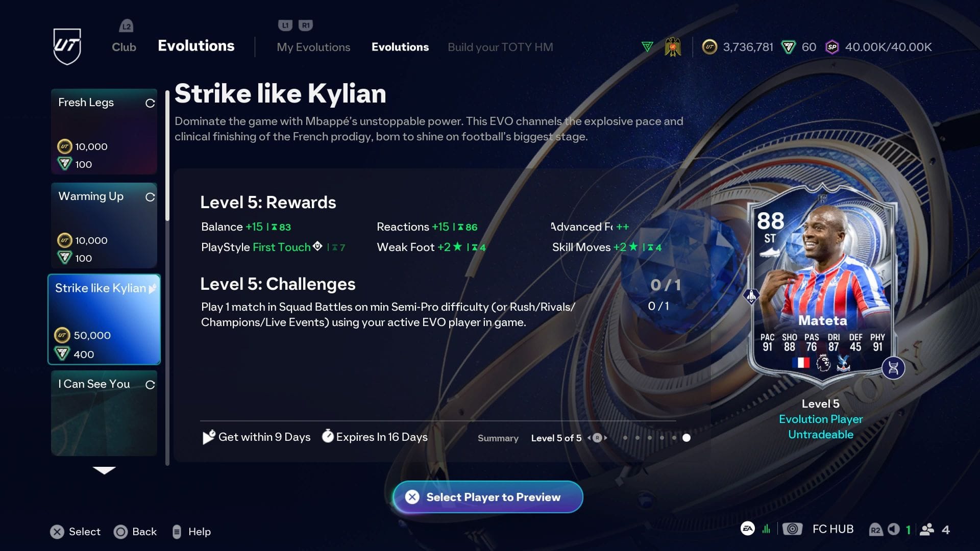980x551 pixels.
Task: Click the previous level left arrow
Action: click(x=589, y=438)
